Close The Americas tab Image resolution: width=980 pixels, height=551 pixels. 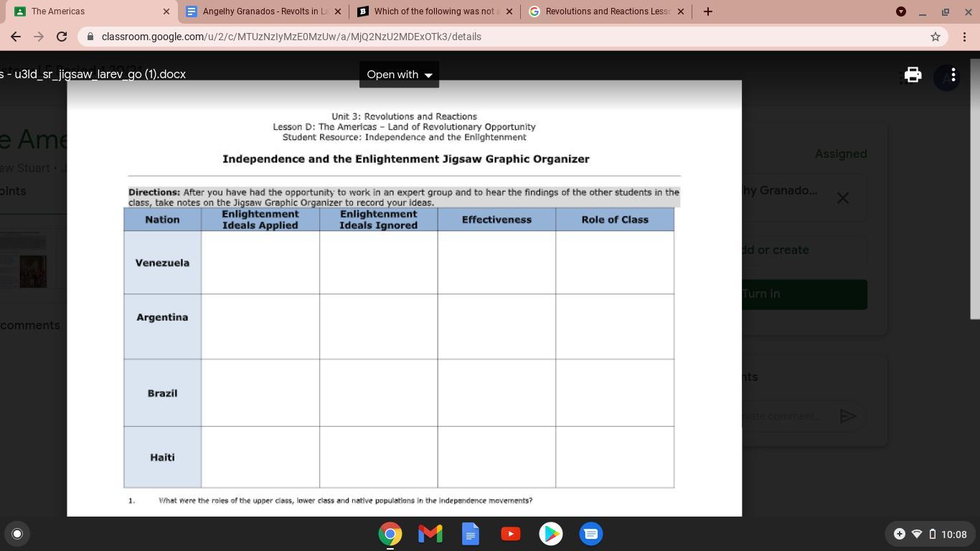point(166,11)
